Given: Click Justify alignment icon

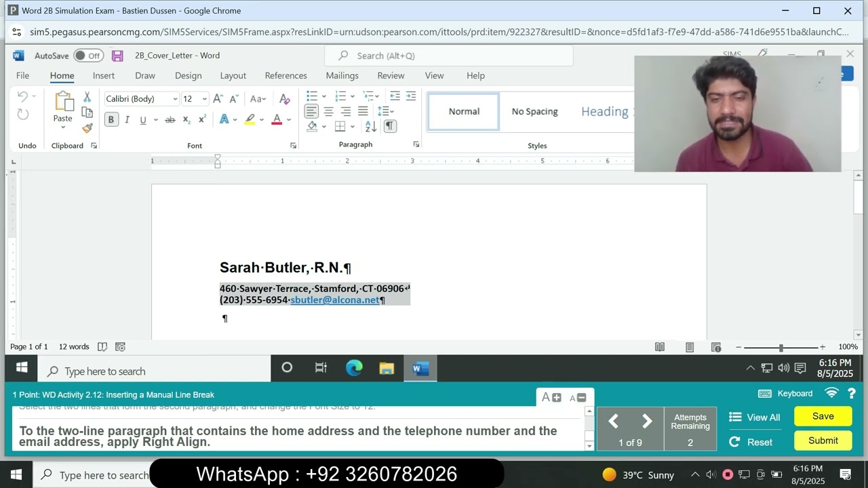Looking at the screenshot, I should 363,111.
